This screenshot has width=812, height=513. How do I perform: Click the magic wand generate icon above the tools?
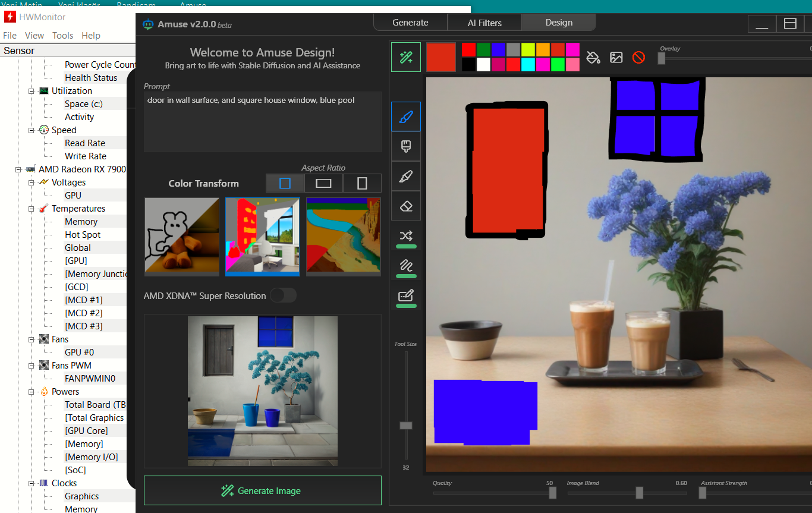[x=406, y=57]
